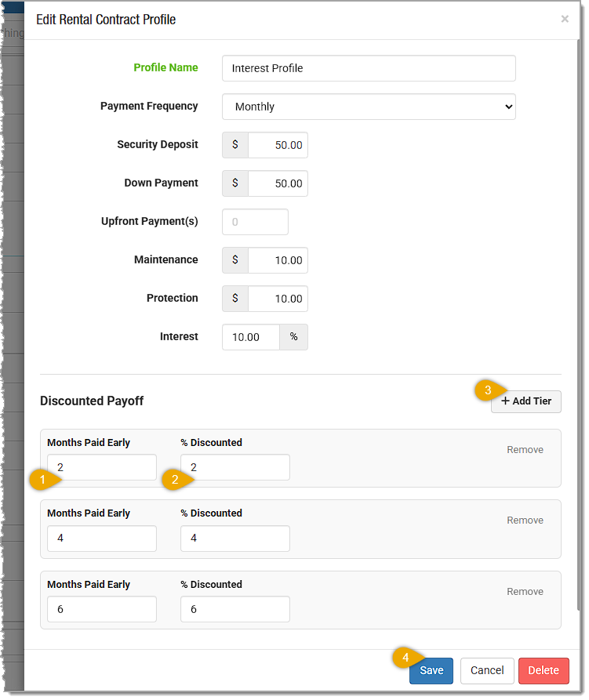589x700 pixels.
Task: Click the dollar sign beside Maintenance
Action: tap(235, 260)
